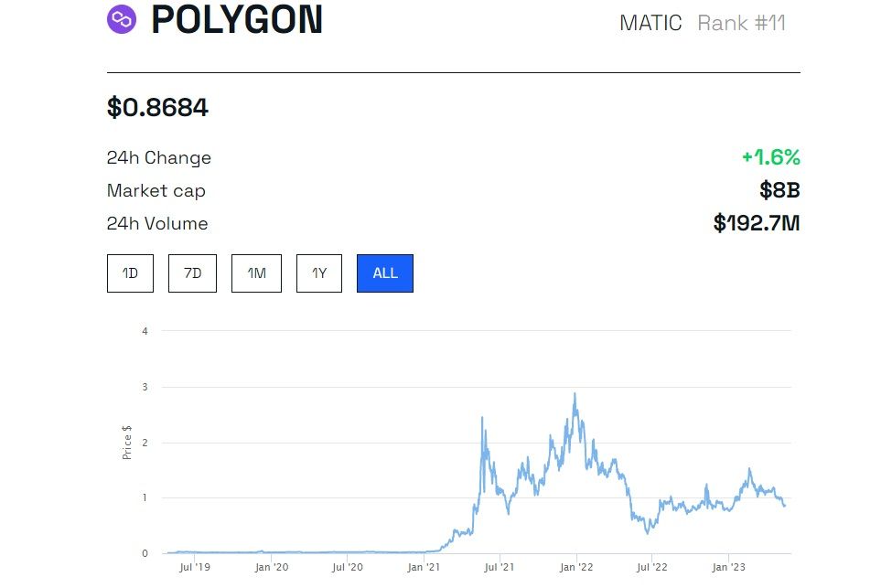Show the 1M price history
Screen dimensions: 892x588
click(x=256, y=273)
